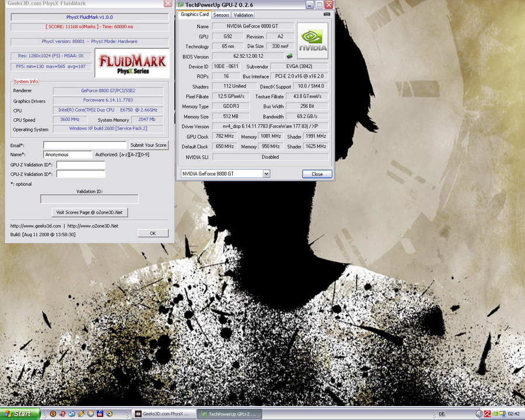
Task: Expand hidden tray icons arrow
Action: (479, 414)
